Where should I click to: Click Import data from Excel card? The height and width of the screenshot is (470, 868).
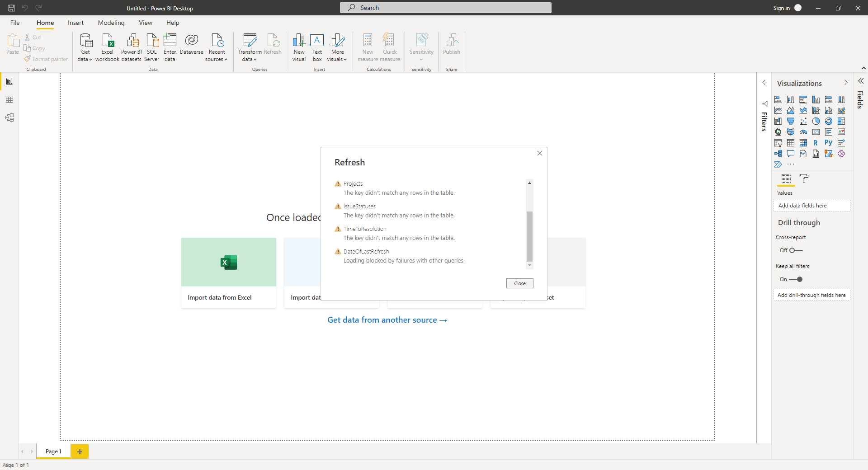(229, 273)
